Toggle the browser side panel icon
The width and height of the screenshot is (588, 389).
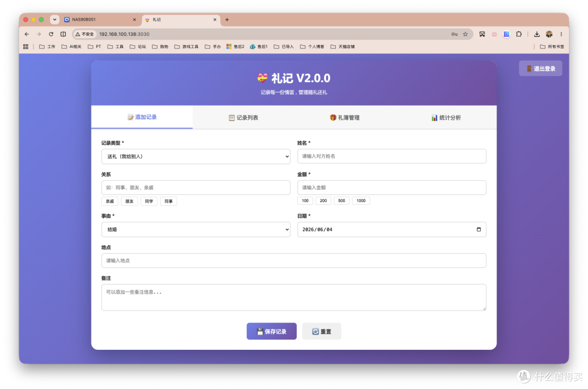pos(63,34)
